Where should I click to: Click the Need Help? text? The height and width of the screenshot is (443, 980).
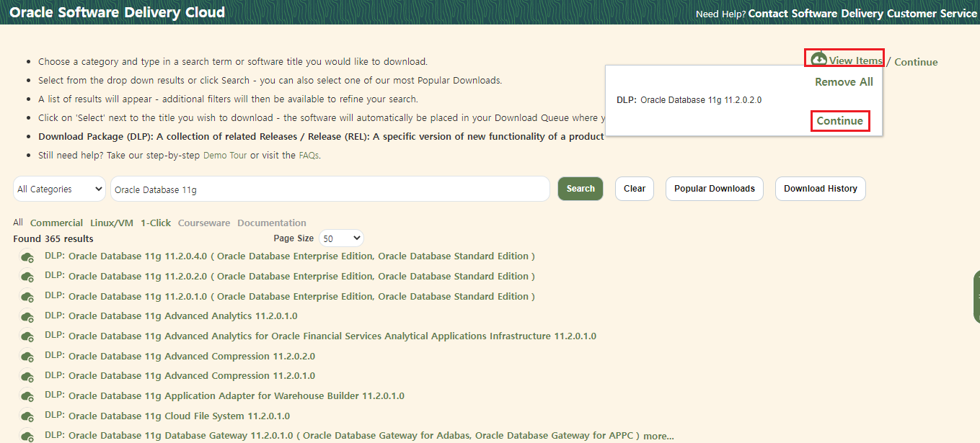click(x=721, y=14)
